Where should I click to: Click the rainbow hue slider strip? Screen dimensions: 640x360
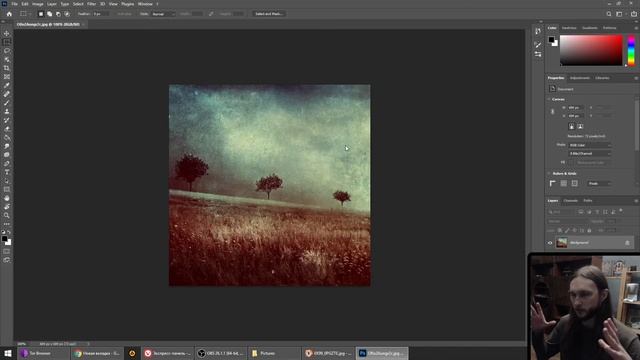coord(631,50)
